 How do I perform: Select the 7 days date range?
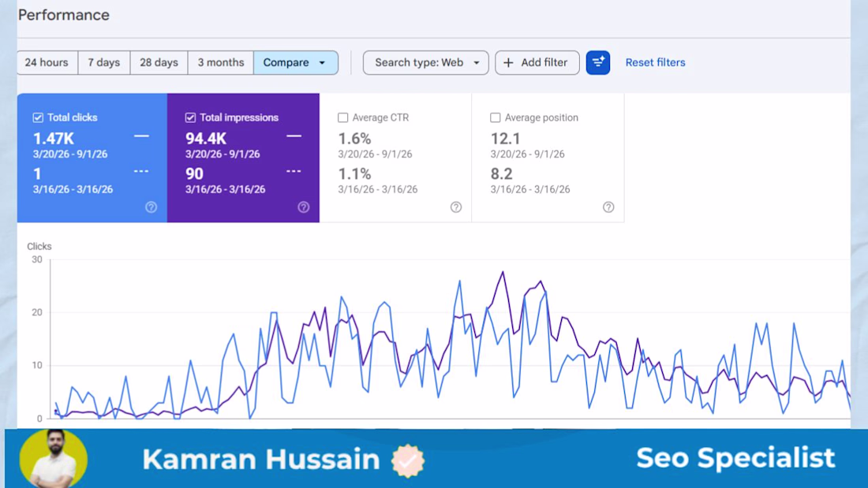(x=104, y=62)
